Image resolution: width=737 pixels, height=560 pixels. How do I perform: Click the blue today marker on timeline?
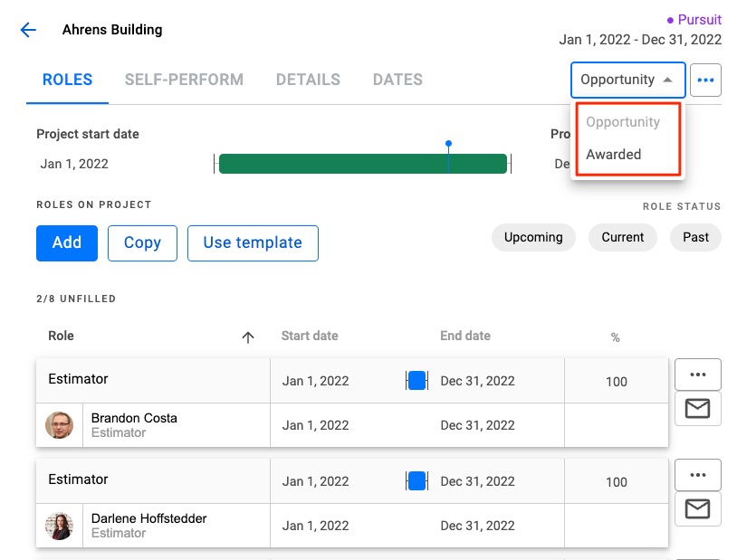448,144
